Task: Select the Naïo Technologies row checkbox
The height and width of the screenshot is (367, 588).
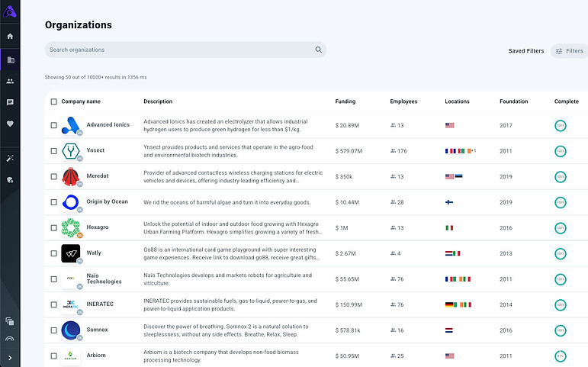Action: [x=54, y=279]
